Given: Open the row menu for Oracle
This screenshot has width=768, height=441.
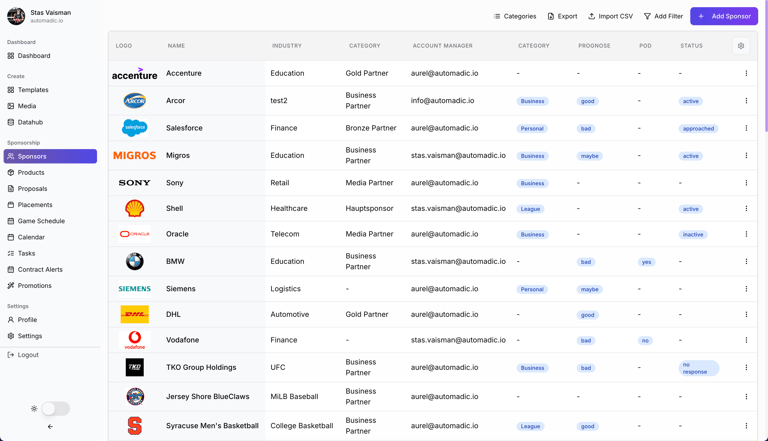Looking at the screenshot, I should click(746, 234).
